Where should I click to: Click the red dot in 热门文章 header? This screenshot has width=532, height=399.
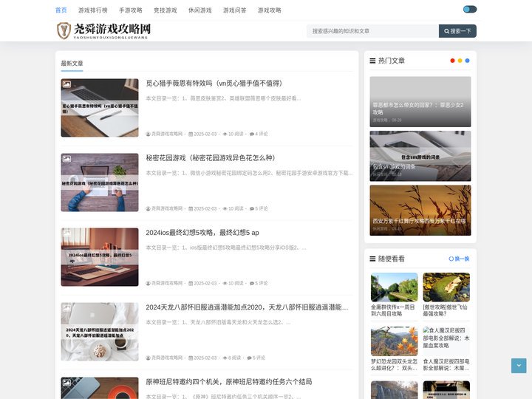pos(452,61)
